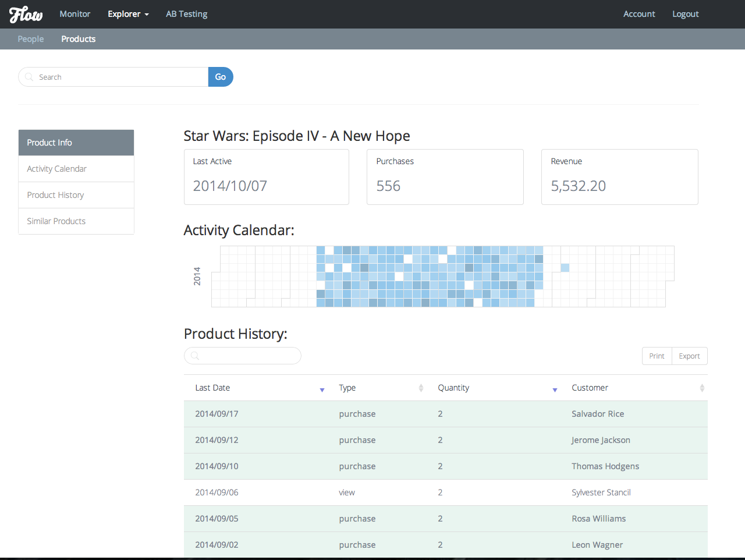745x560 pixels.
Task: Click customer Thomas Hodgens
Action: [x=605, y=466]
